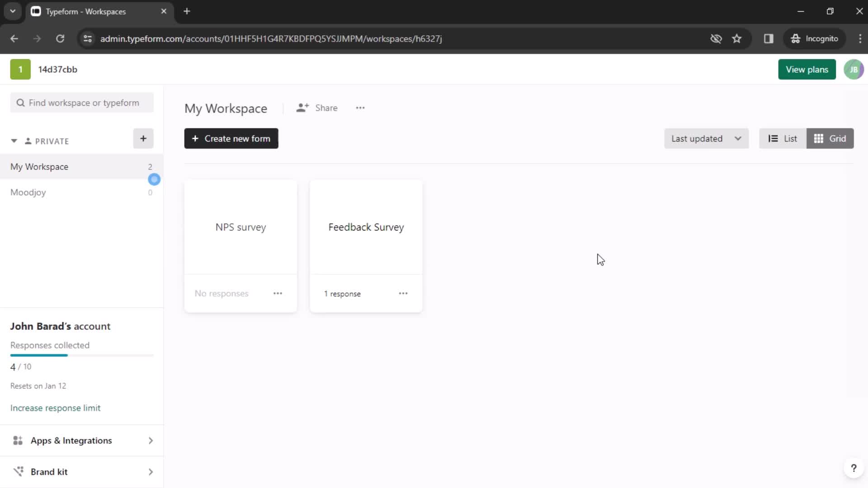Screen dimensions: 868x488
Task: Select the Moodjoy workspace
Action: pyautogui.click(x=28, y=192)
